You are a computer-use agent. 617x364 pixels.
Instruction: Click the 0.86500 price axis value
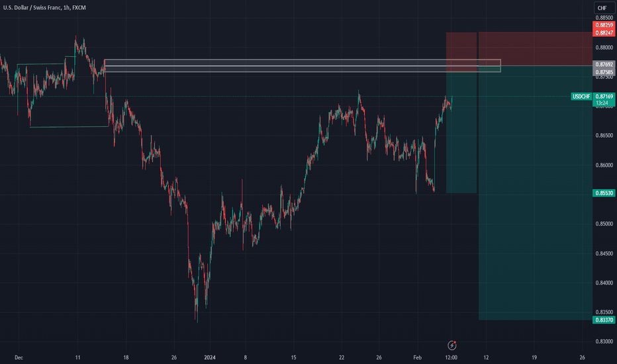[x=604, y=136]
